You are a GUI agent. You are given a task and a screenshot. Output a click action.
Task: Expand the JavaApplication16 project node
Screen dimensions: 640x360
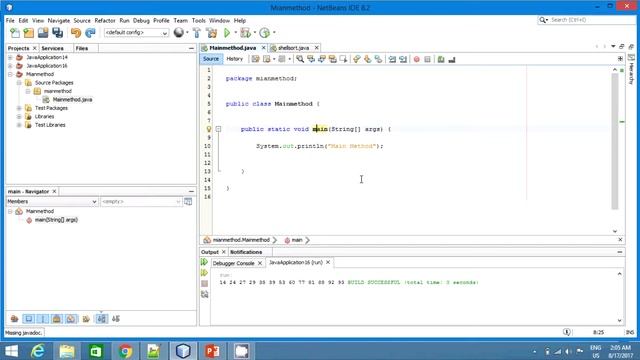point(10,66)
